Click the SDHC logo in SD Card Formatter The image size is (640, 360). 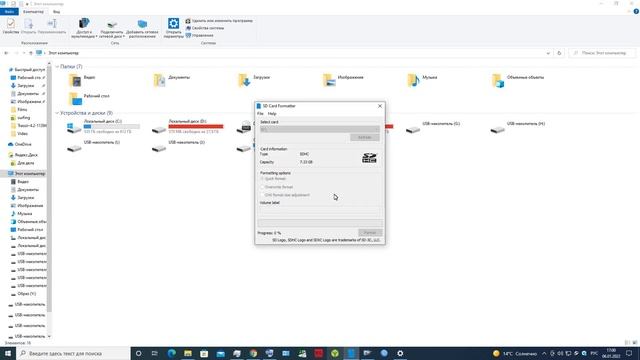tap(369, 158)
